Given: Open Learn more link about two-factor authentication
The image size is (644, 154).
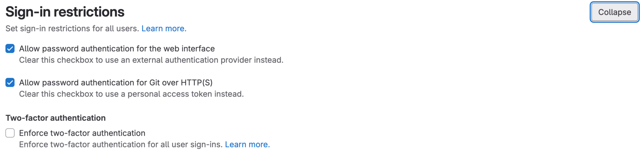Looking at the screenshot, I should (247, 145).
